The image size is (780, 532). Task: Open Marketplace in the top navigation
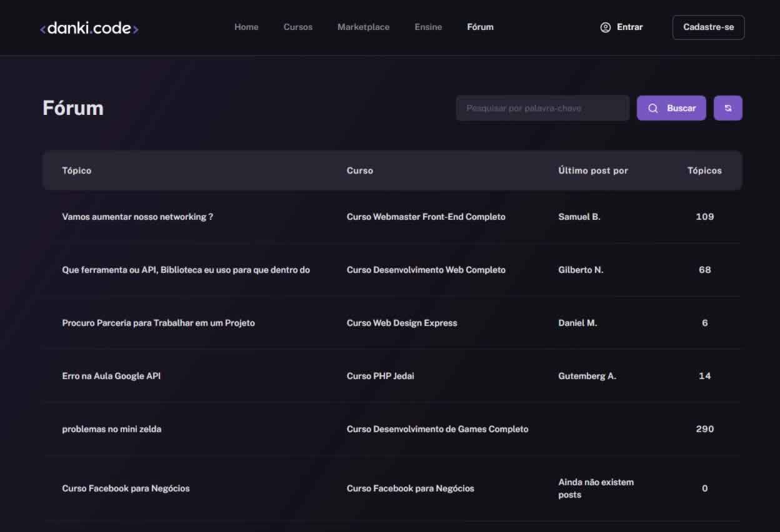pyautogui.click(x=363, y=27)
